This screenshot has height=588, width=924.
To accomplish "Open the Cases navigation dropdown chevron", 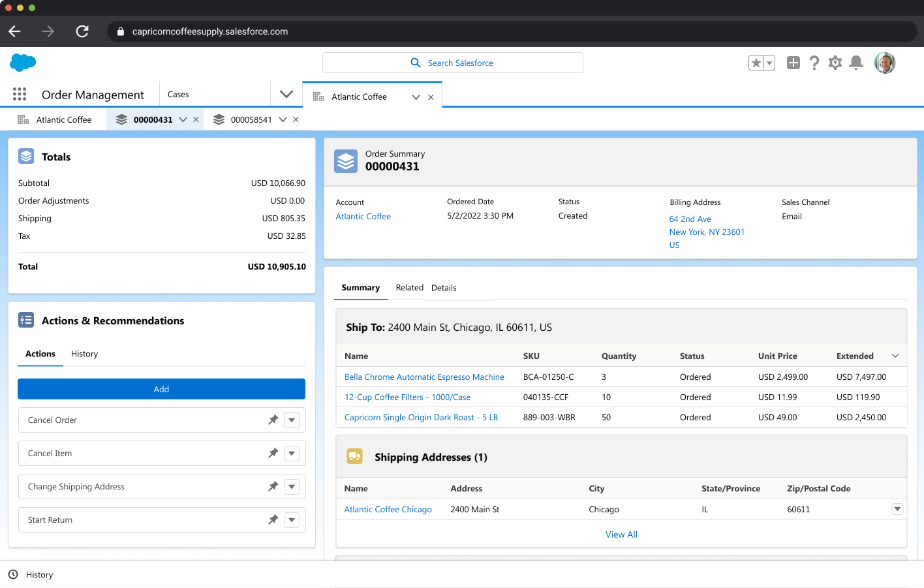I will pyautogui.click(x=286, y=94).
